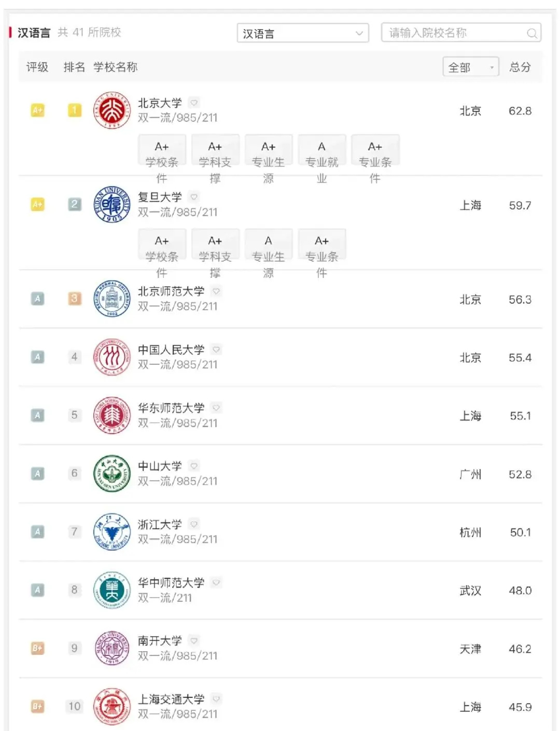The height and width of the screenshot is (731, 560).
Task: Click the Sun Yat-sen University logo
Action: pyautogui.click(x=111, y=473)
